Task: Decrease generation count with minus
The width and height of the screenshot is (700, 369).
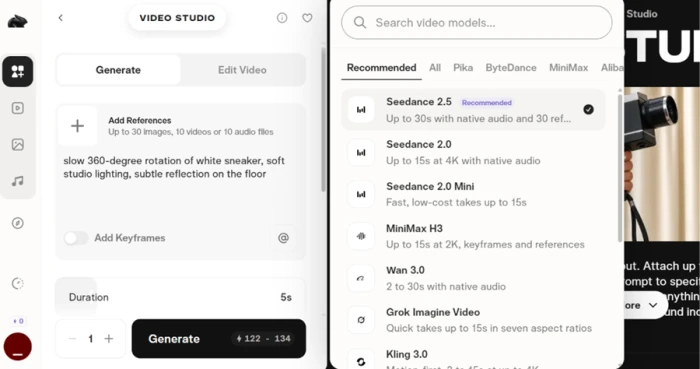Action: 72,339
